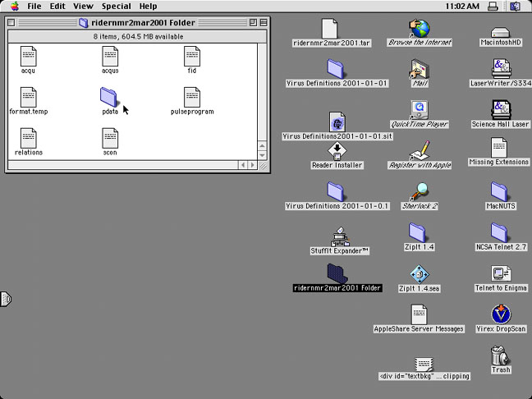Click the Help menu
532x399 pixels.
click(x=148, y=6)
